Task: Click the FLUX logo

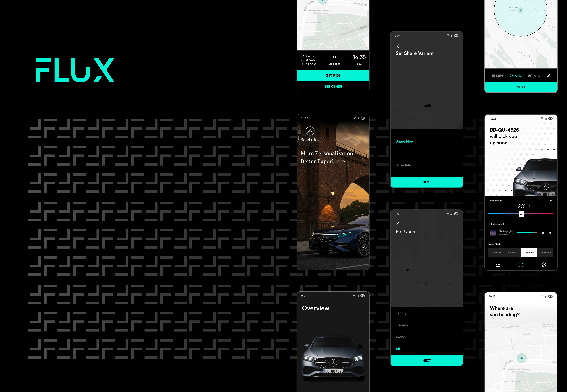Action: pyautogui.click(x=75, y=70)
